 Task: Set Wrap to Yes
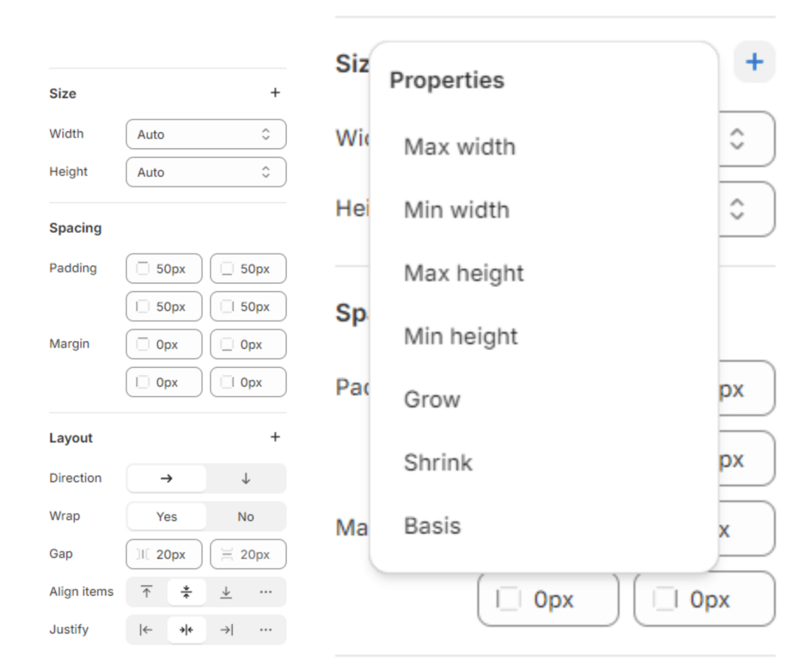coord(167,516)
